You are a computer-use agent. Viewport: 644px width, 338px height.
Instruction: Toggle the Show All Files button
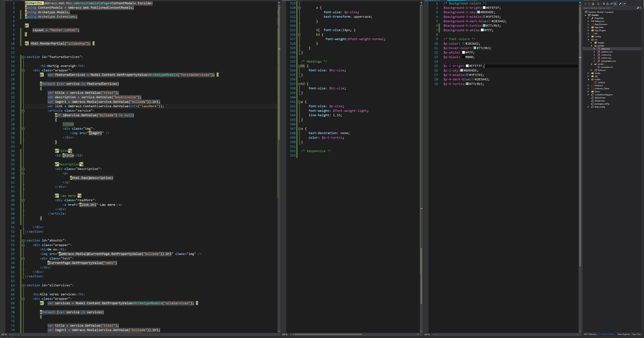point(615,4)
